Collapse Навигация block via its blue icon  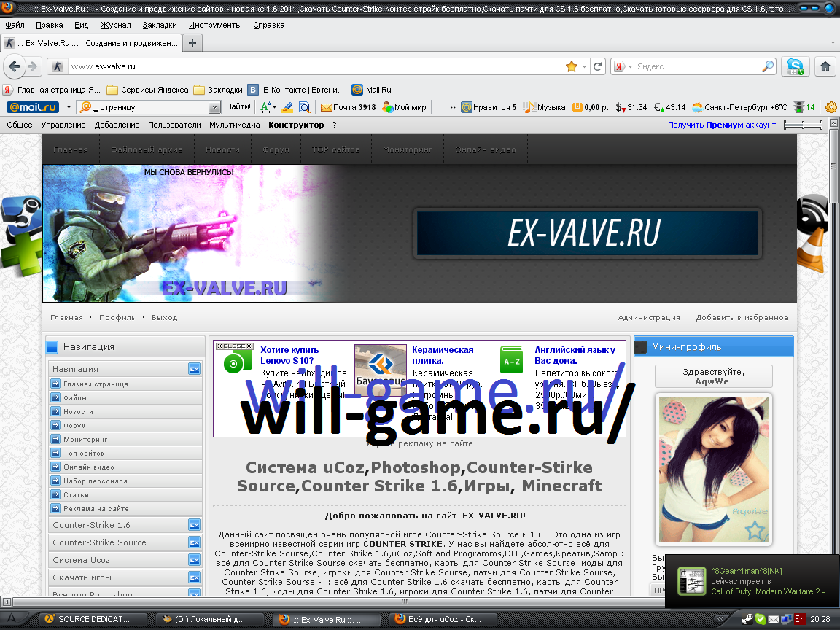tap(195, 369)
